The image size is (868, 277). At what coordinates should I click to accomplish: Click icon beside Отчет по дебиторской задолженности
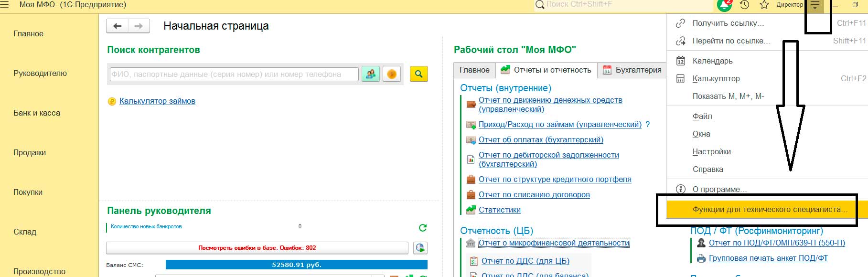point(471,160)
